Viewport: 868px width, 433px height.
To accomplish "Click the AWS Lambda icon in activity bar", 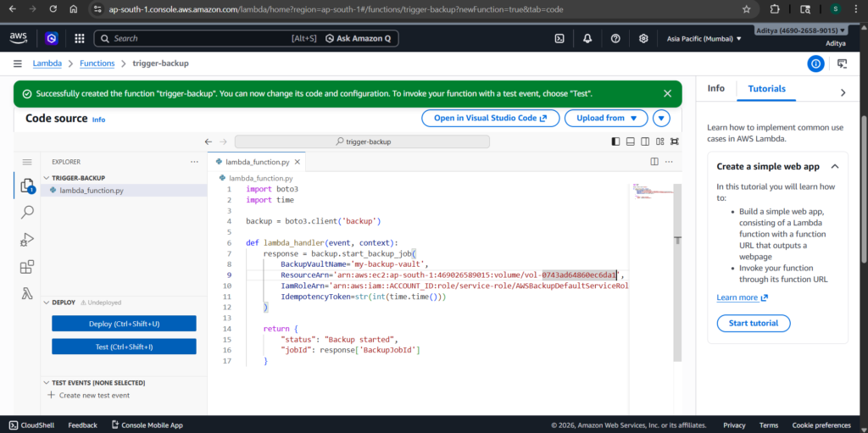I will [x=27, y=294].
